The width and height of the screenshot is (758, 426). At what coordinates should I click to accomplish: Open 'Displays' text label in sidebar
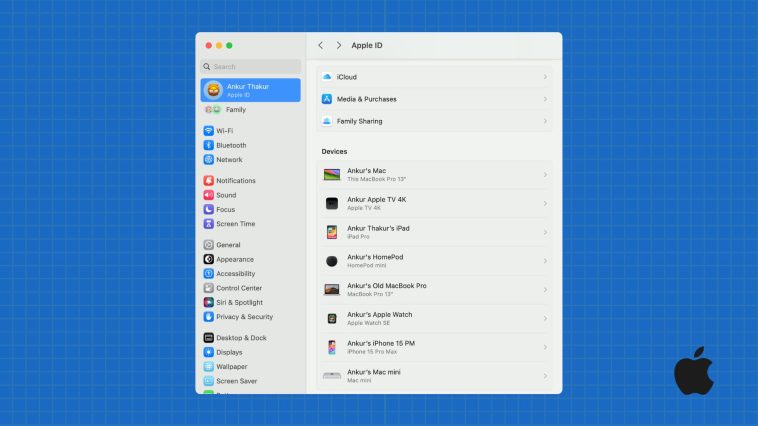229,352
